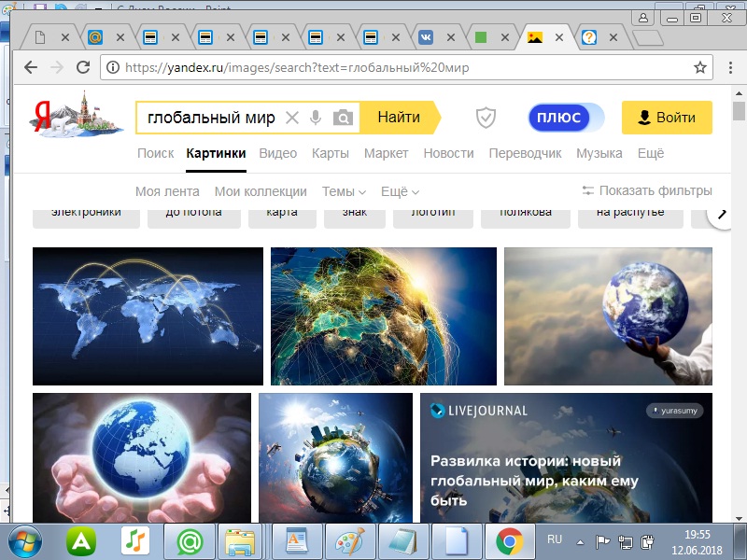The image size is (747, 560).
Task: Select the 'карта' query chip
Action: [282, 218]
